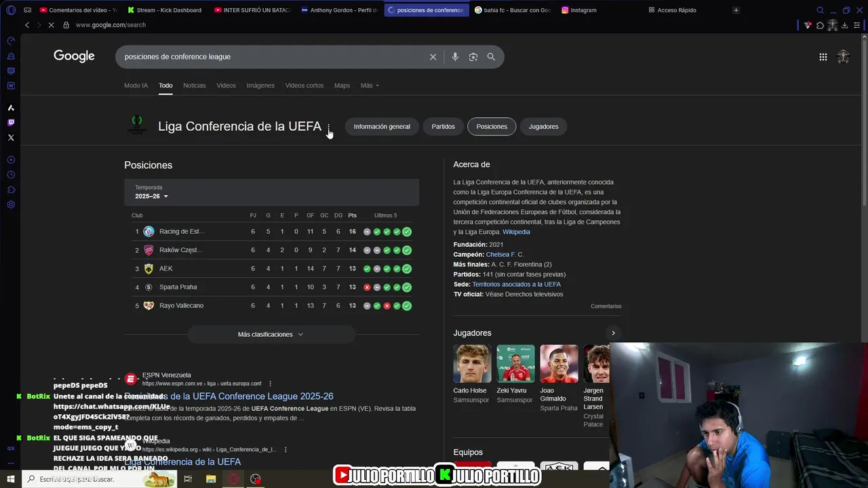868x488 pixels.
Task: Search by image with Google Lens icon
Action: coord(473,57)
